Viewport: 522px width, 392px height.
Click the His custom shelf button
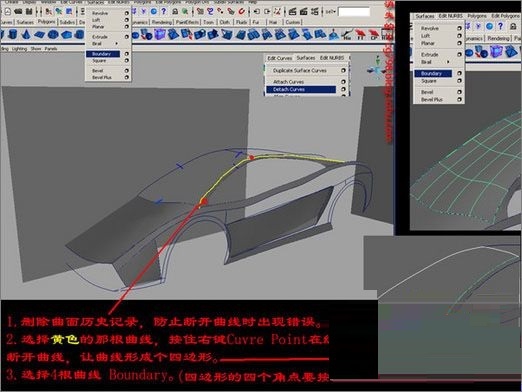[x=347, y=35]
